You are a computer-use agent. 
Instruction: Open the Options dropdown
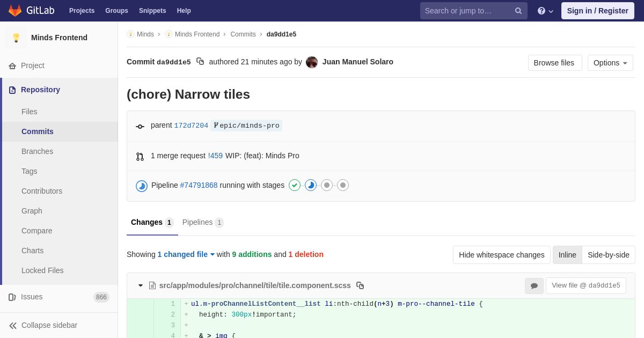tap(610, 63)
